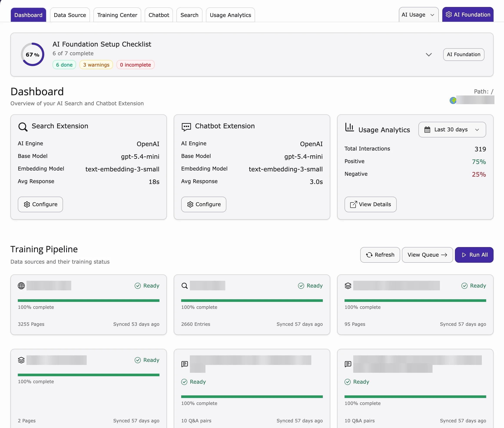The image size is (504, 428).
Task: Click the earth icon beside the Path label
Action: coord(453,100)
